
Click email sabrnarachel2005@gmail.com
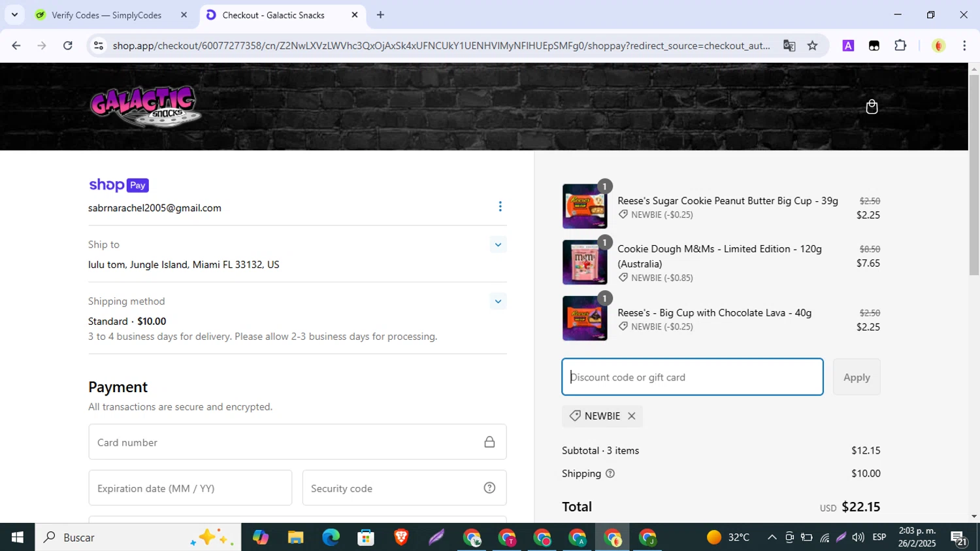pos(155,208)
